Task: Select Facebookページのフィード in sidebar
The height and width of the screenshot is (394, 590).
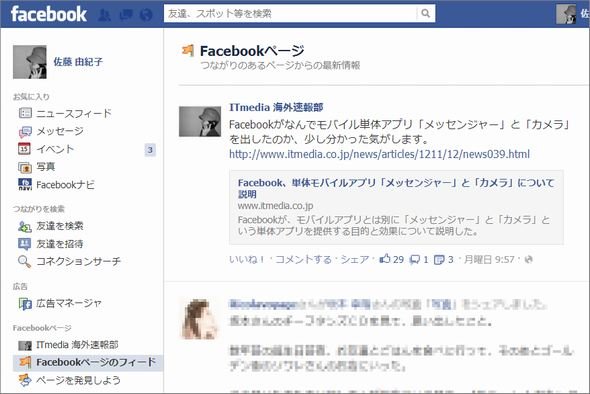Action: tap(88, 363)
